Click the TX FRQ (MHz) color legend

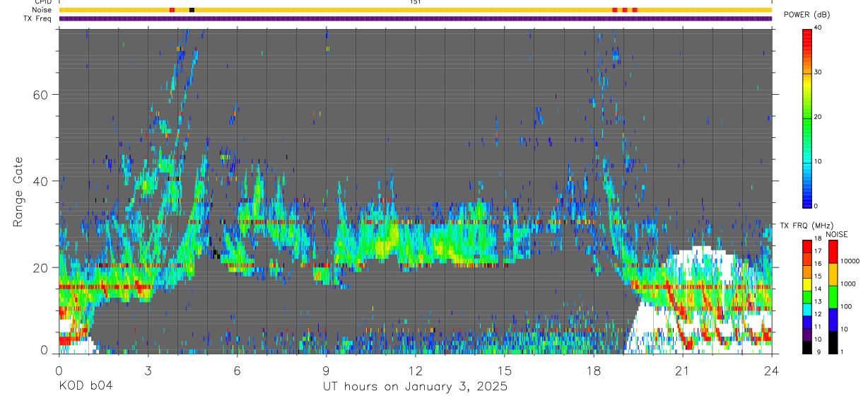[807, 296]
